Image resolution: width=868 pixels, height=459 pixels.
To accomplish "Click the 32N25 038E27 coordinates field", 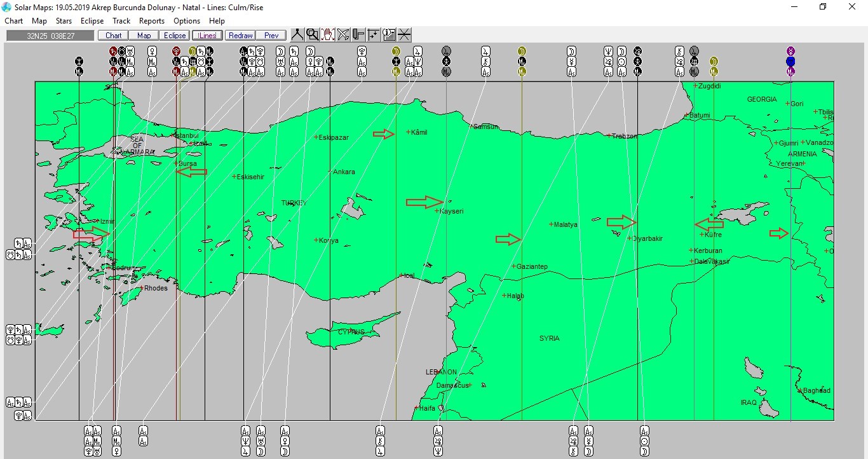I will (51, 36).
